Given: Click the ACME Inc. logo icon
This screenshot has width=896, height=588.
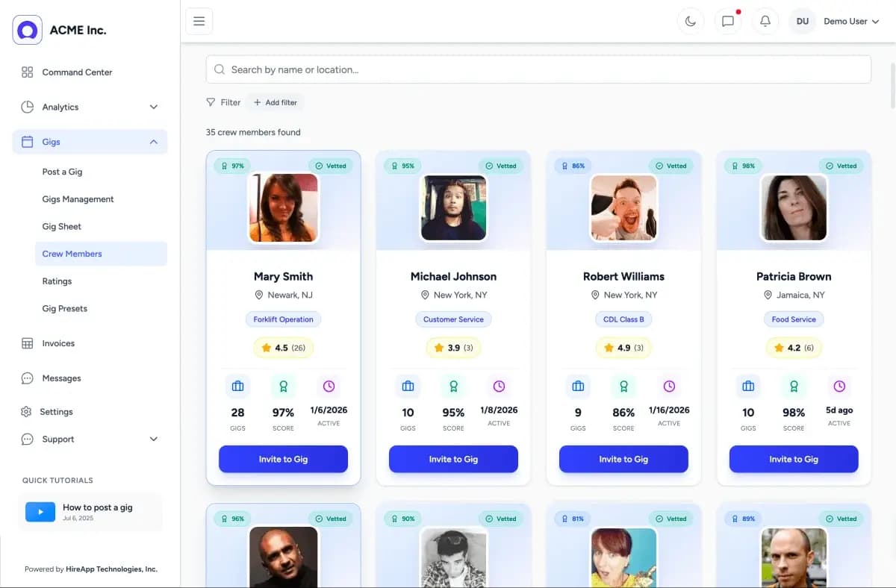Looking at the screenshot, I should click(x=28, y=30).
